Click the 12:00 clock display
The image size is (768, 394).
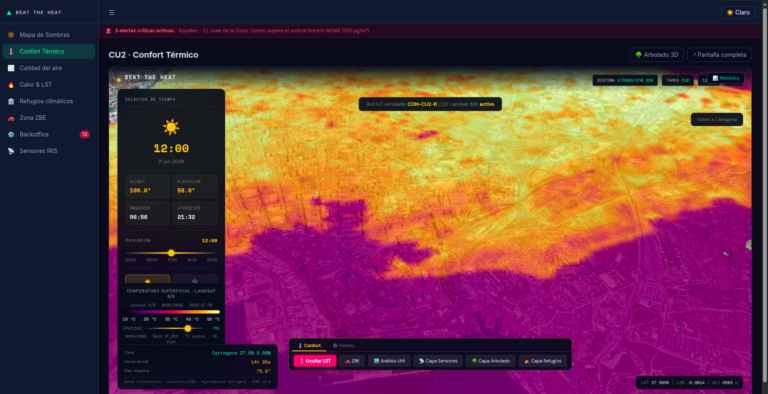coord(171,148)
